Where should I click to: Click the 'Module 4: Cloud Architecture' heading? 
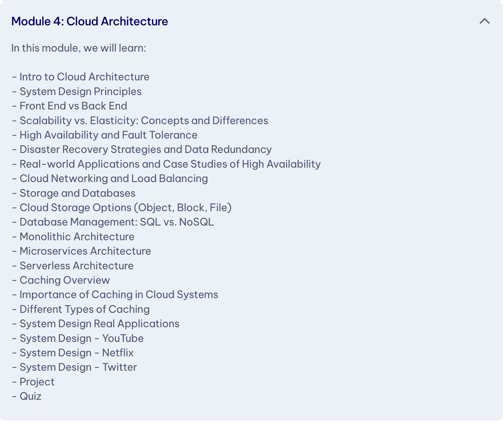point(90,21)
